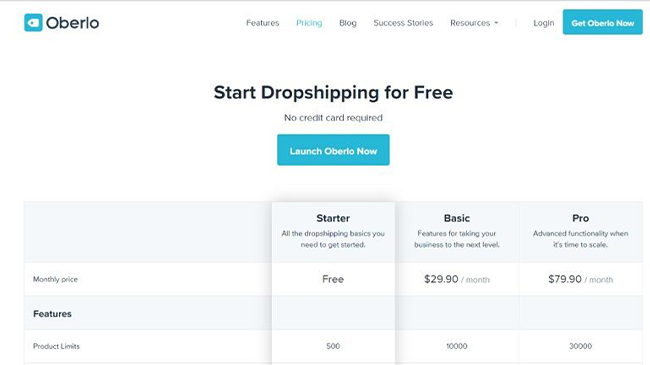
Task: Click the Oberlo wordmark in the header
Action: 73,23
